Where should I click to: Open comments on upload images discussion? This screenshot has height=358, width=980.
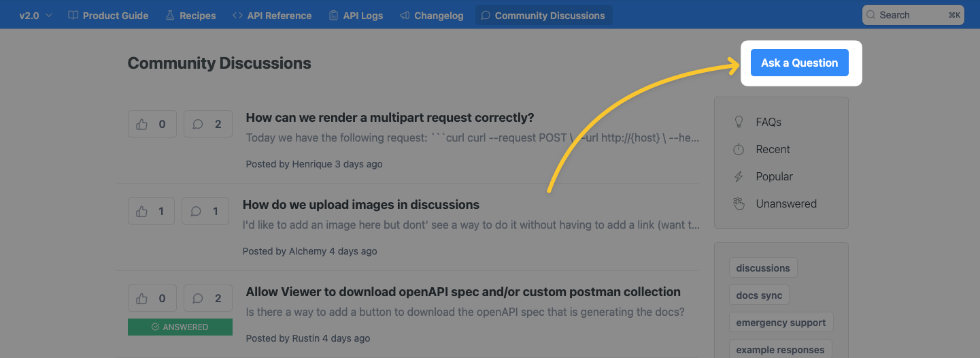(x=205, y=211)
